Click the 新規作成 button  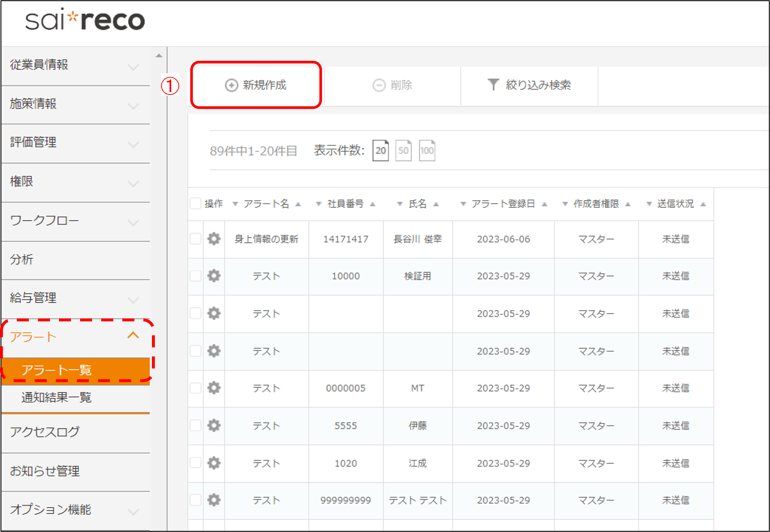(256, 85)
